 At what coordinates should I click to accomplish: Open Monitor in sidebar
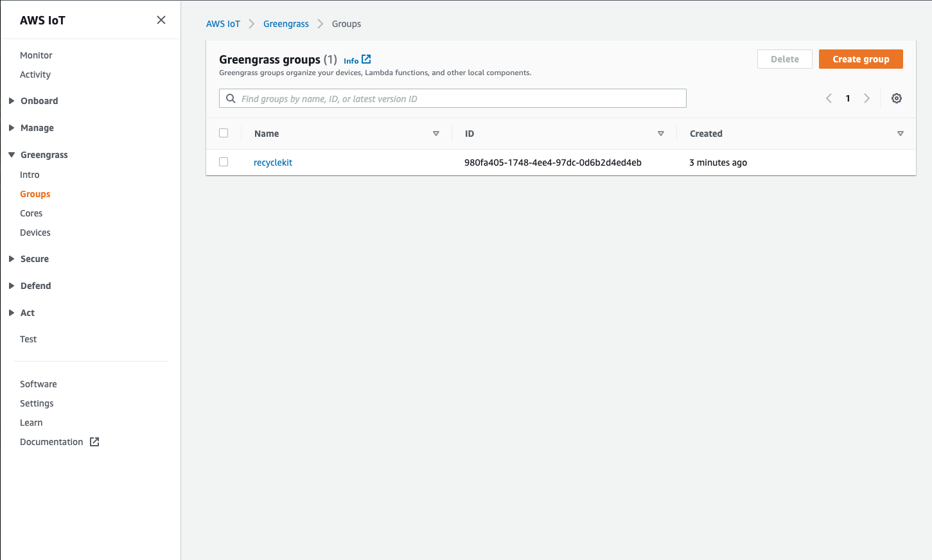tap(36, 55)
